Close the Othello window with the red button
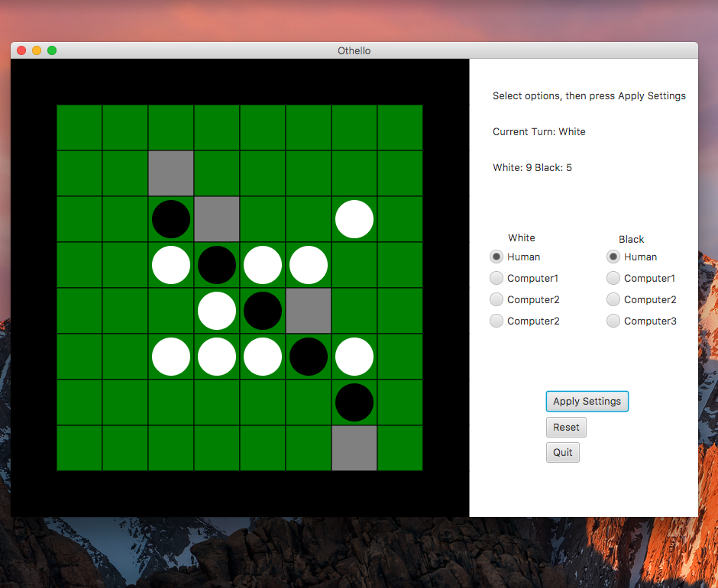 tap(21, 50)
